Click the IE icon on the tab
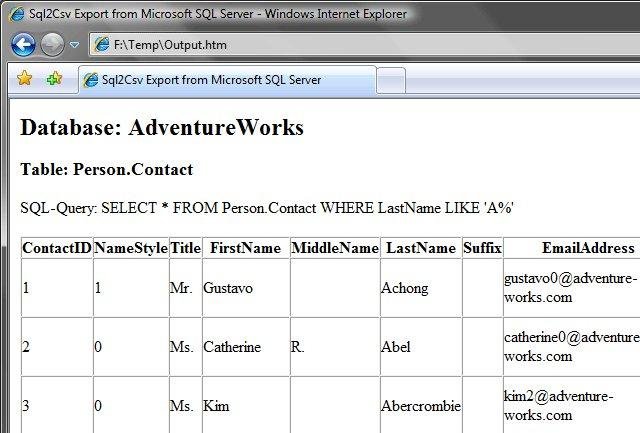The width and height of the screenshot is (640, 433). coord(91,80)
